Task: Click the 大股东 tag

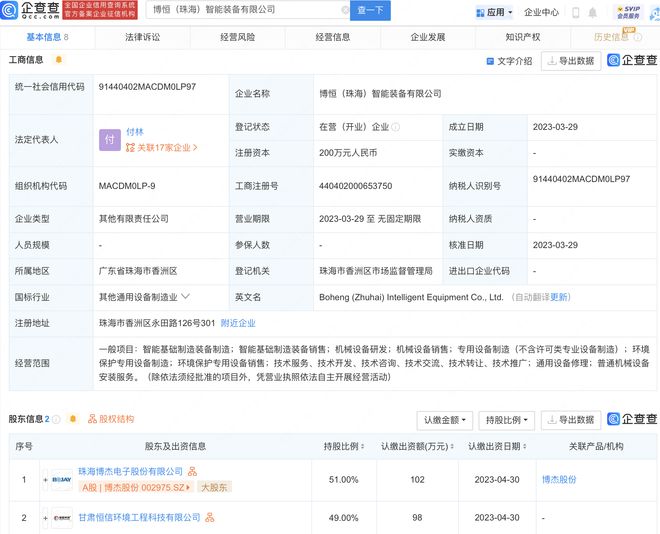Action: [x=214, y=487]
